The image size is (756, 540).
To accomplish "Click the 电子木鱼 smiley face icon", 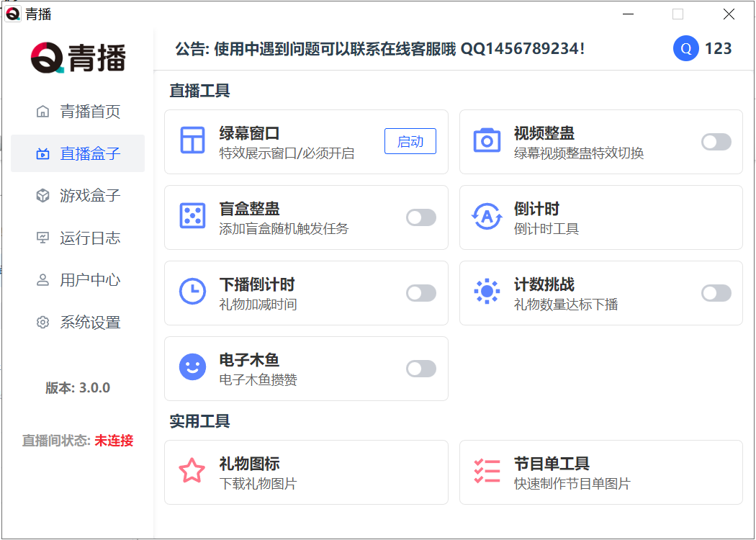I will click(x=192, y=367).
